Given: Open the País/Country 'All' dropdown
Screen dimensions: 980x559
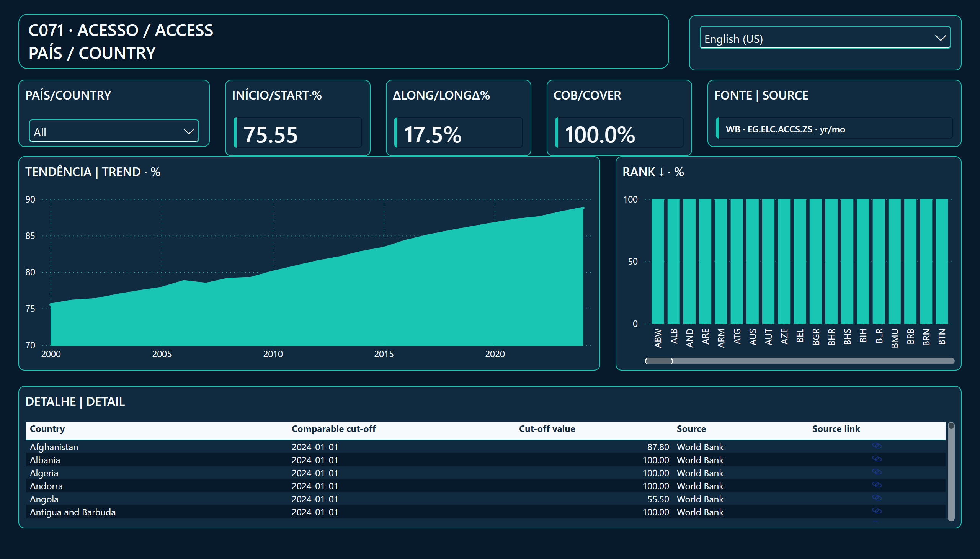Looking at the screenshot, I should pyautogui.click(x=114, y=131).
